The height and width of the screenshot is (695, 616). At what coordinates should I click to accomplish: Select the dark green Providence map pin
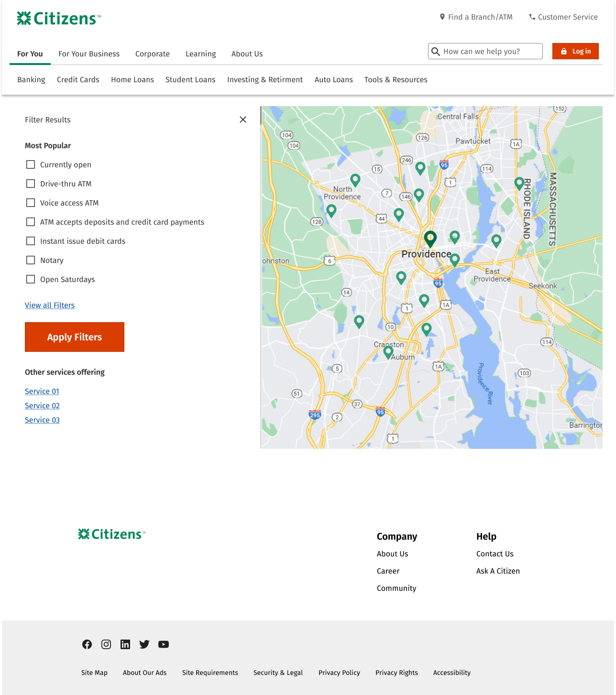click(430, 238)
